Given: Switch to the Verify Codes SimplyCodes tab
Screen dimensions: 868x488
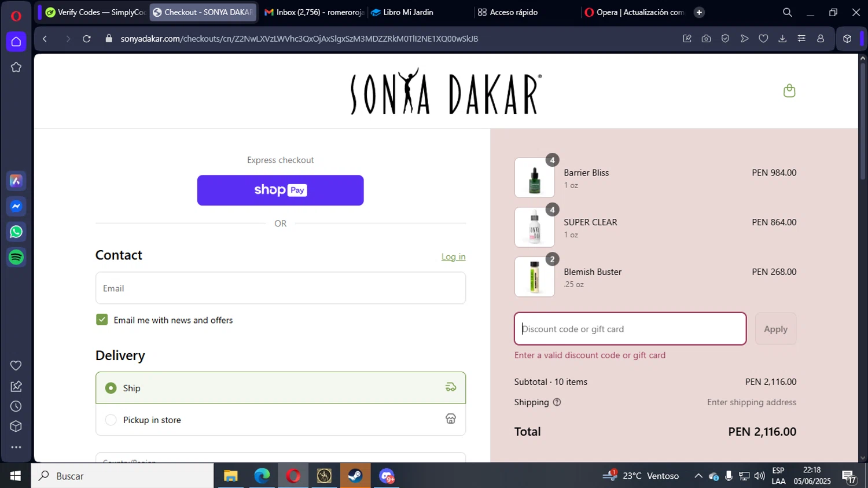Looking at the screenshot, I should point(95,12).
